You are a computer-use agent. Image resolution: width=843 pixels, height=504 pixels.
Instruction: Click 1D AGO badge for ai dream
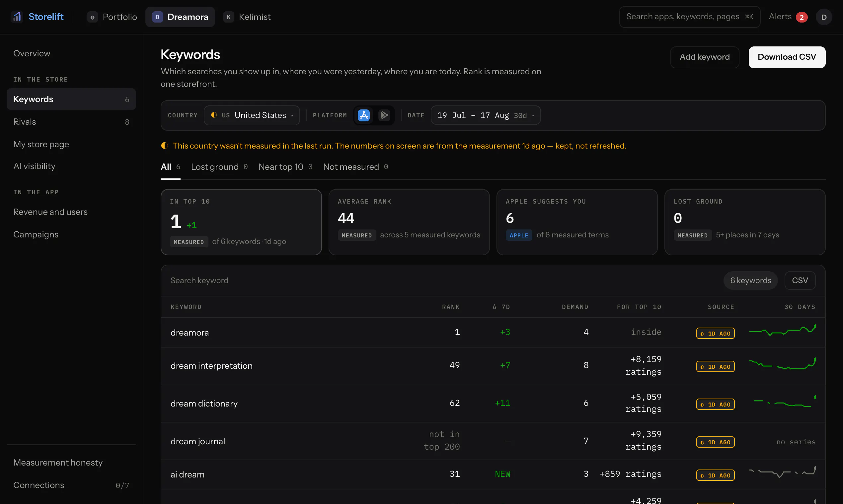click(x=715, y=475)
